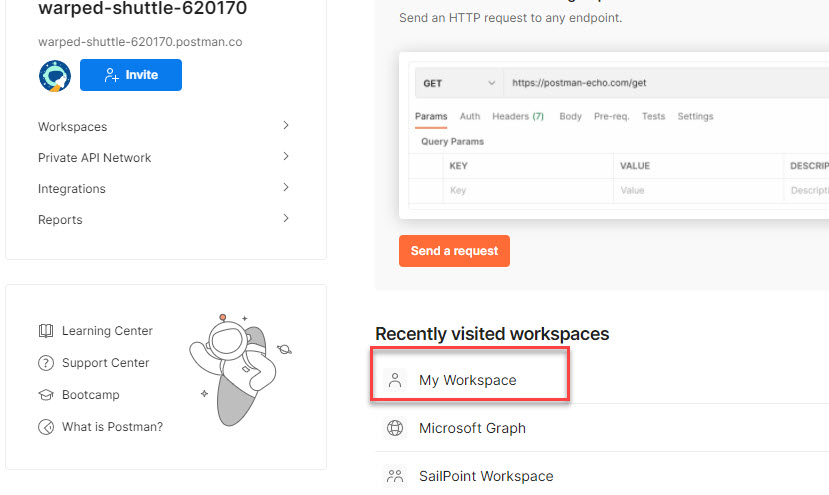Switch to the Body tab
This screenshot has width=829, height=495.
coord(570,116)
